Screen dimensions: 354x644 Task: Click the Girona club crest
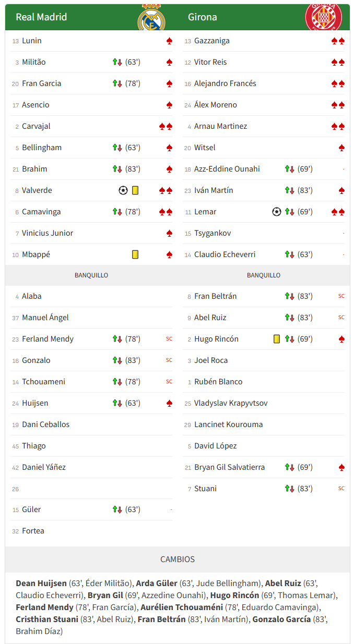pyautogui.click(x=324, y=17)
